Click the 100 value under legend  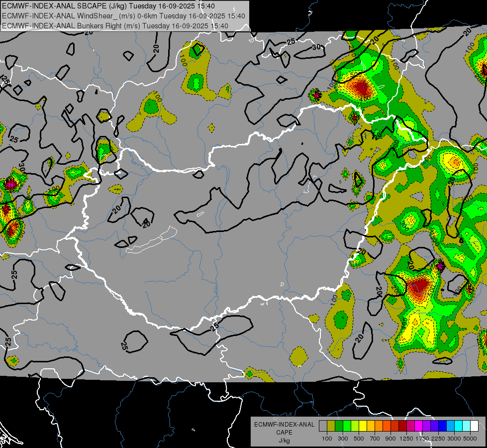(x=327, y=439)
